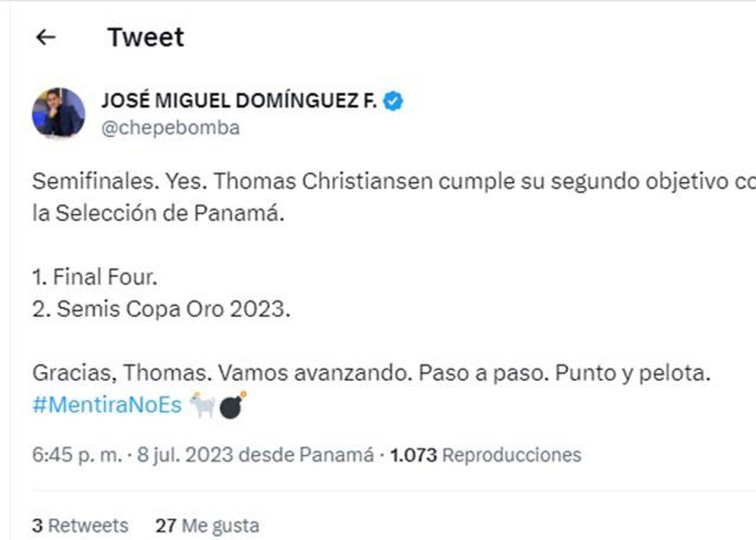Screen dimensions: 756x540
Task: Click the 27 Me gusta count
Action: point(207,525)
